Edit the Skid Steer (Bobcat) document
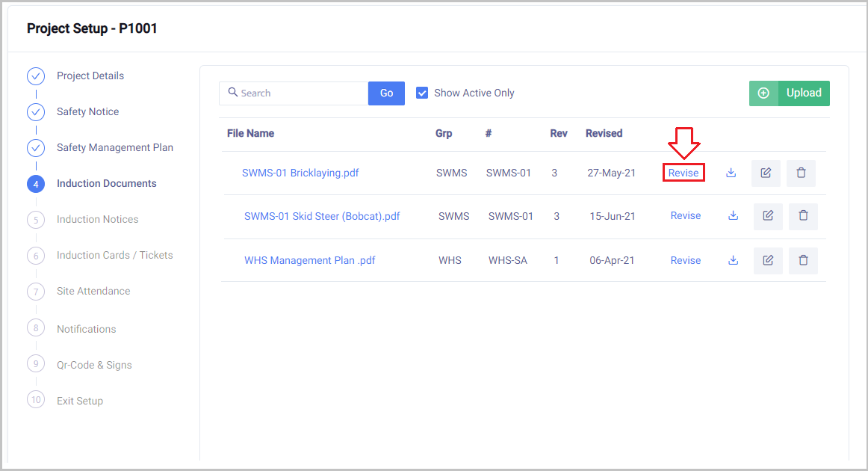Viewport: 868px width, 471px height. pyautogui.click(x=768, y=216)
